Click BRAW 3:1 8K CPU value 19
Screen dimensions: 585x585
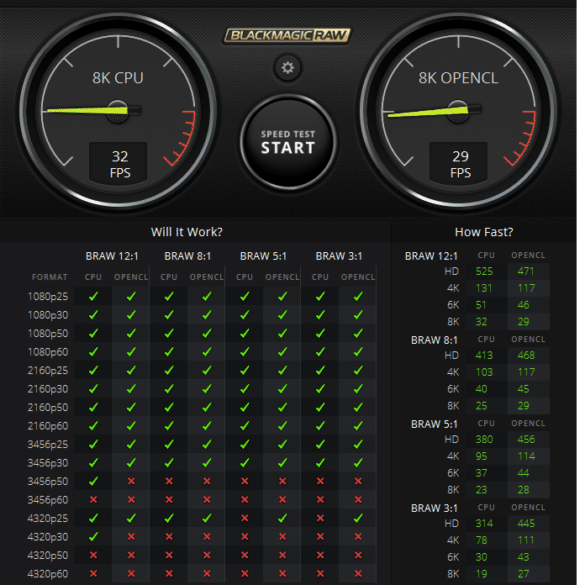[x=481, y=574]
